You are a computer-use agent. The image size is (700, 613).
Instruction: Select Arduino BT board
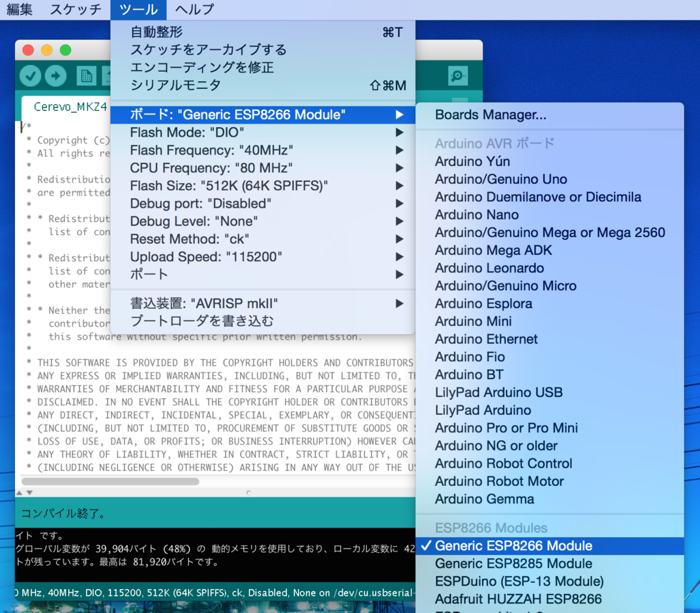tap(550, 374)
